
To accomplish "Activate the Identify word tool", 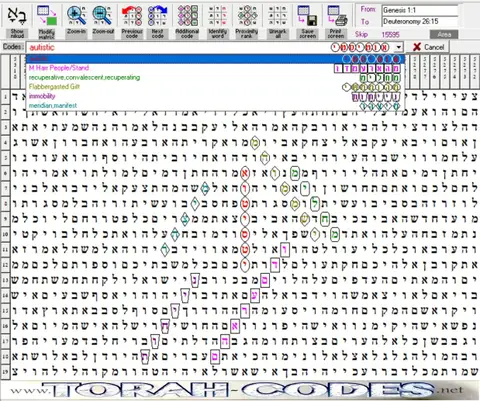I will click(217, 16).
